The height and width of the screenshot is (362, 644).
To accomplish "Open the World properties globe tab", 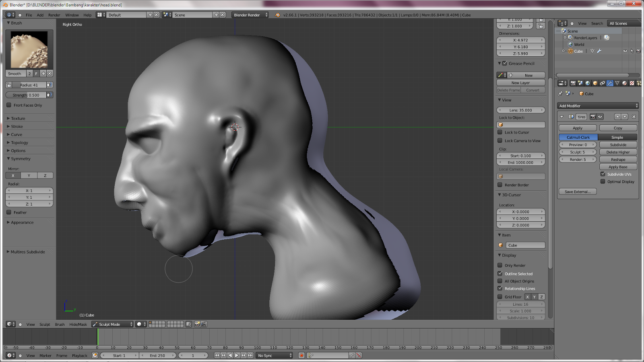I will (588, 83).
